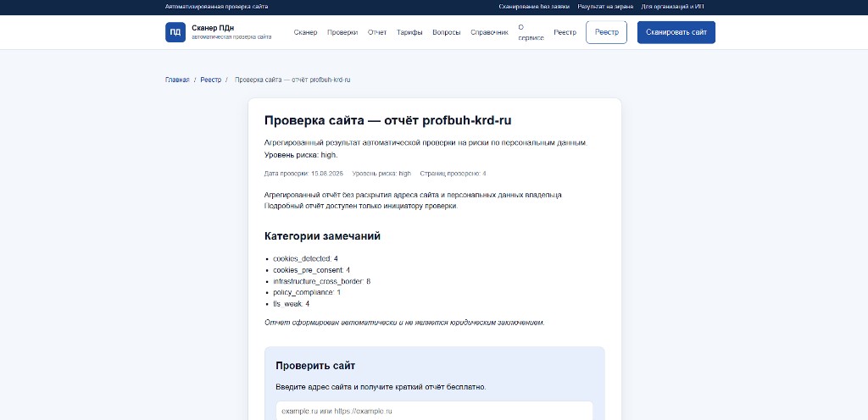Viewport: 868px width, 420px height.
Task: Click the outlined Реестр button
Action: tap(607, 33)
